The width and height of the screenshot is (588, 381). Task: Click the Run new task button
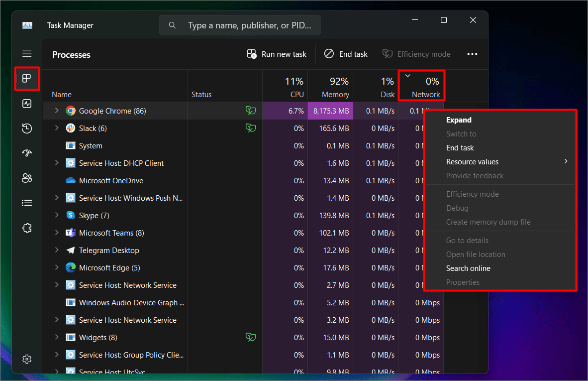(277, 54)
